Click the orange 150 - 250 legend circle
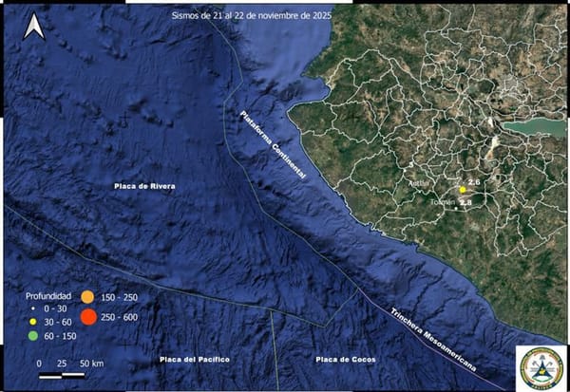Screen dimensions: 570x392 87,297
